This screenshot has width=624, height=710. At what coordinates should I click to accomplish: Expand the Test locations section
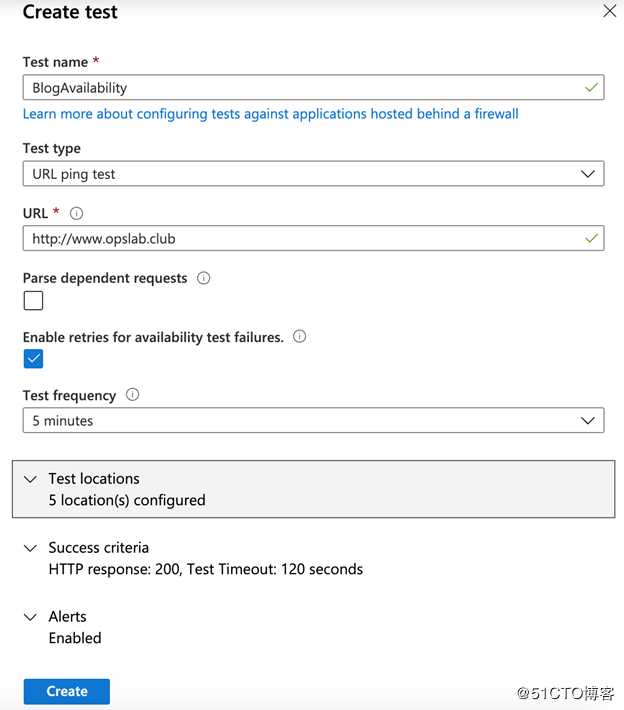[x=313, y=489]
